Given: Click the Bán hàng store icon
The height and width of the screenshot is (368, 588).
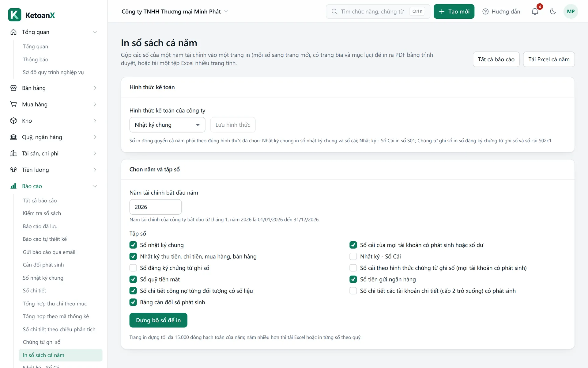Looking at the screenshot, I should [x=13, y=88].
